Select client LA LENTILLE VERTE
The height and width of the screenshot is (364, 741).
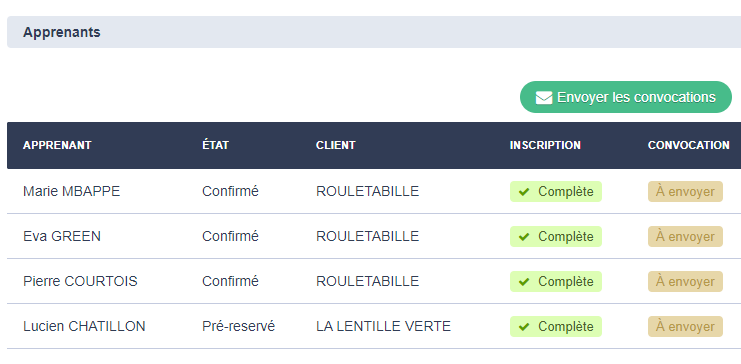(383, 327)
